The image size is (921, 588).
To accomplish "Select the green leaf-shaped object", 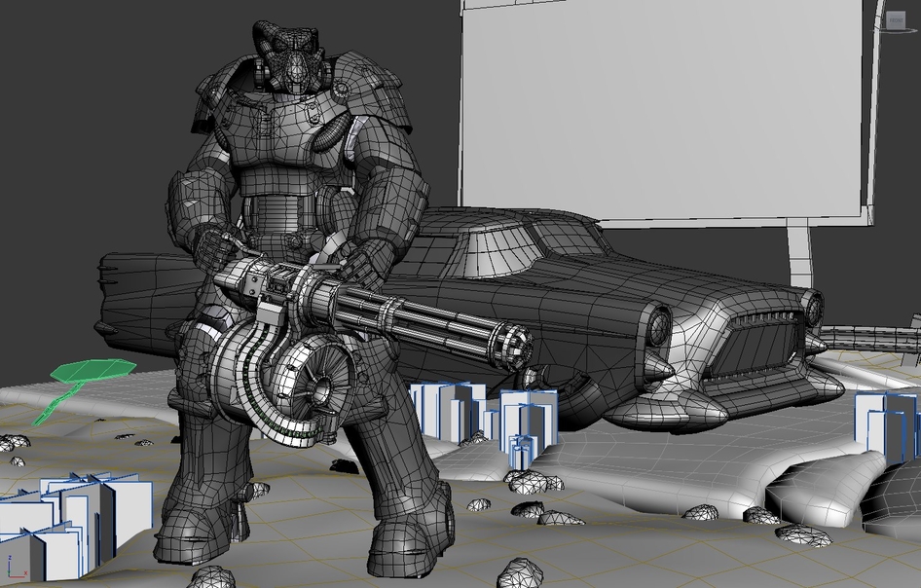I will [x=94, y=371].
